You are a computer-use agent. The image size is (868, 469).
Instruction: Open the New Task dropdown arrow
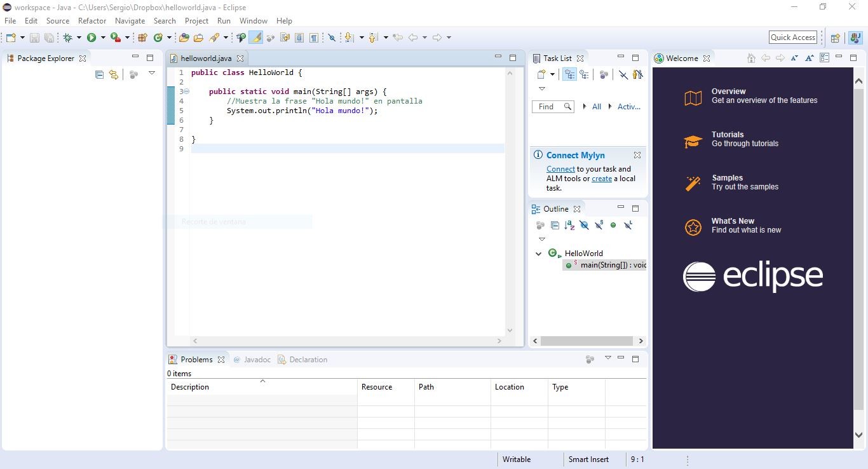[552, 74]
